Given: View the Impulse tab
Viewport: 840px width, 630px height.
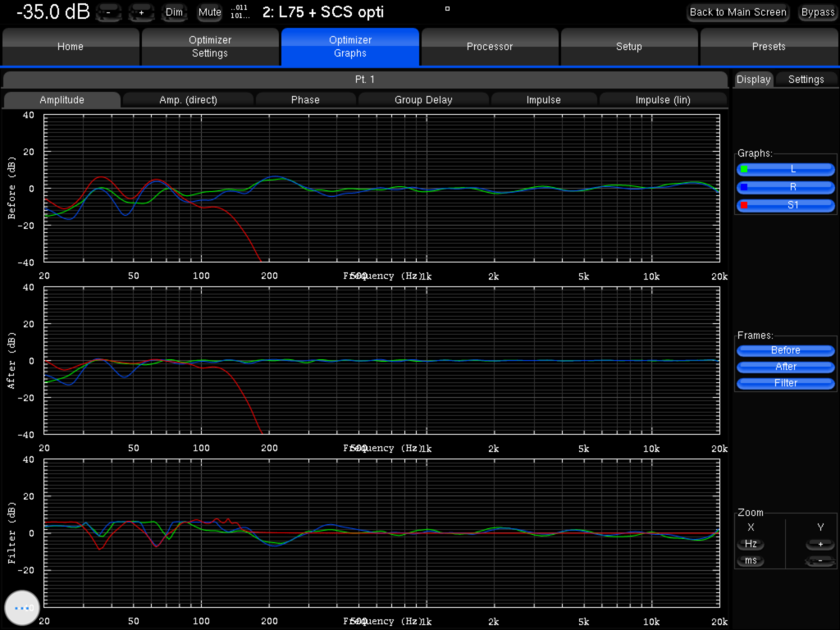Looking at the screenshot, I should click(543, 100).
